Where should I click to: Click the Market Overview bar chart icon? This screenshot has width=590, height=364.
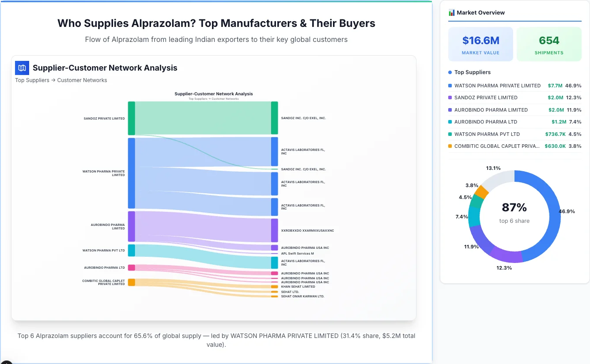point(451,12)
